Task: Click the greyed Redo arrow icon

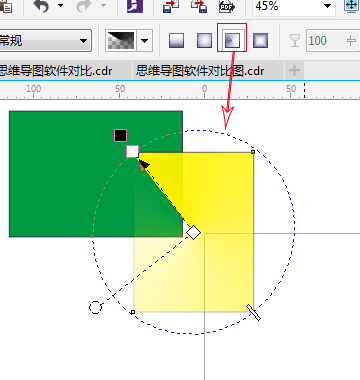Action: click(x=83, y=6)
